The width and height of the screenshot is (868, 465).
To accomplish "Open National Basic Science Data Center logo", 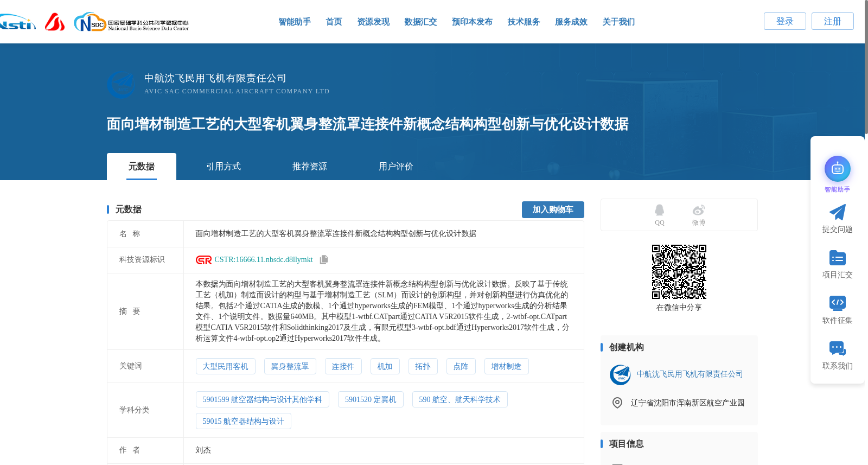I will pyautogui.click(x=131, y=22).
